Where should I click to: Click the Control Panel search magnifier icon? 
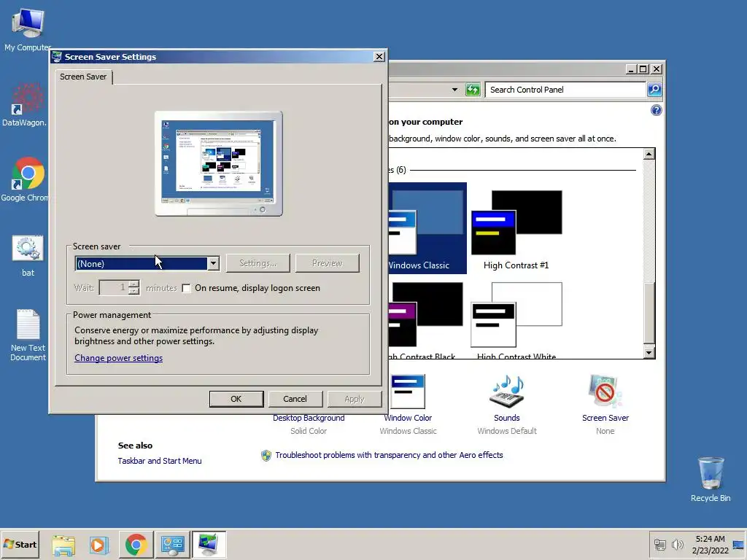point(654,90)
